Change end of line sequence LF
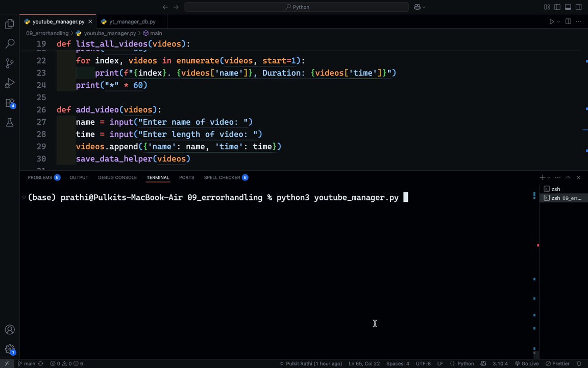588x368 pixels. 440,363
